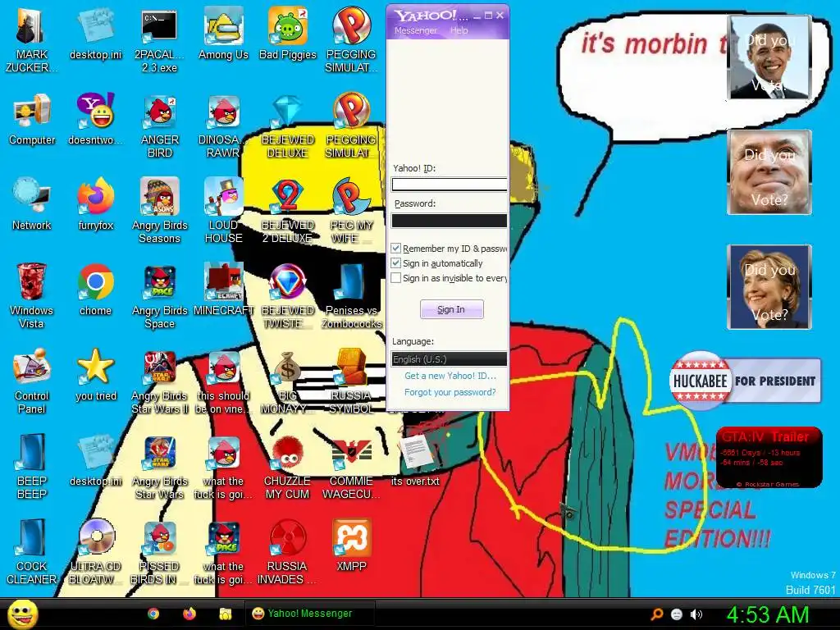
Task: Select the MINECRAFT desktop icon
Action: 223,290
